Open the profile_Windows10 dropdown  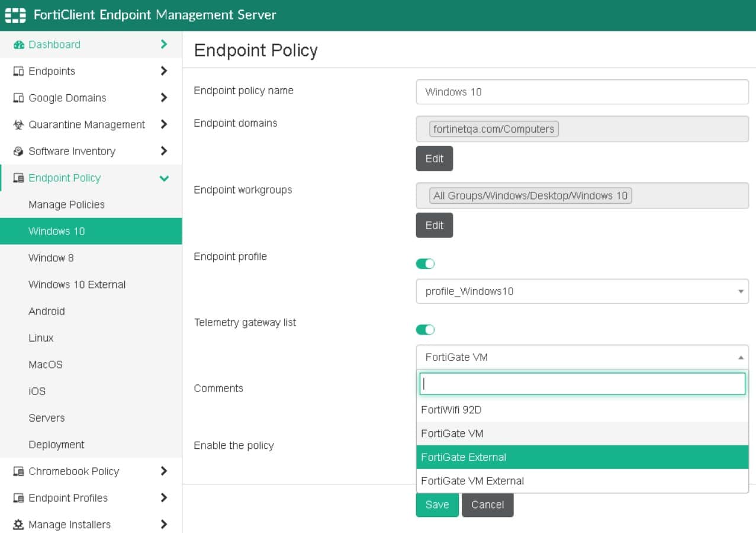tap(582, 291)
